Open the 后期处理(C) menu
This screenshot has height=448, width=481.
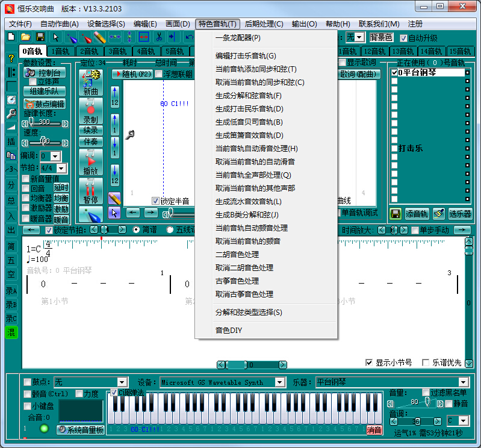tap(264, 24)
